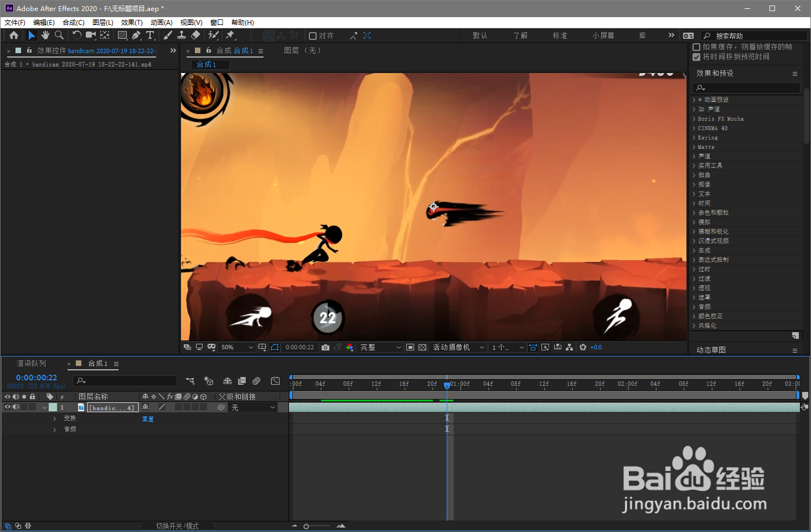Open the 效果(T) menu
Image resolution: width=811 pixels, height=532 pixels.
tap(132, 23)
